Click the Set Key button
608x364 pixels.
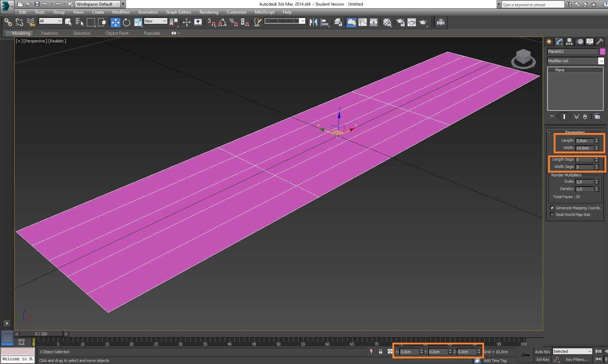(543, 359)
